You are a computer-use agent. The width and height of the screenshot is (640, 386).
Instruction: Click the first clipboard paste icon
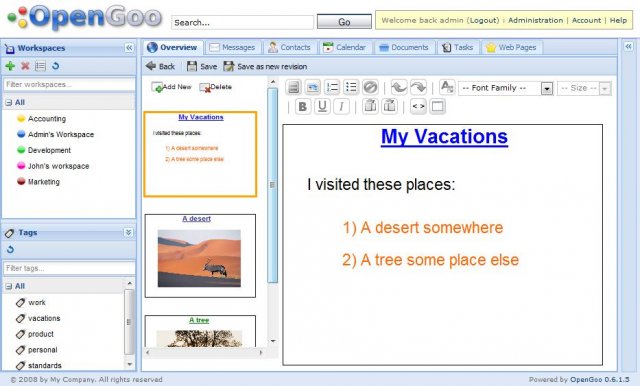pos(370,106)
